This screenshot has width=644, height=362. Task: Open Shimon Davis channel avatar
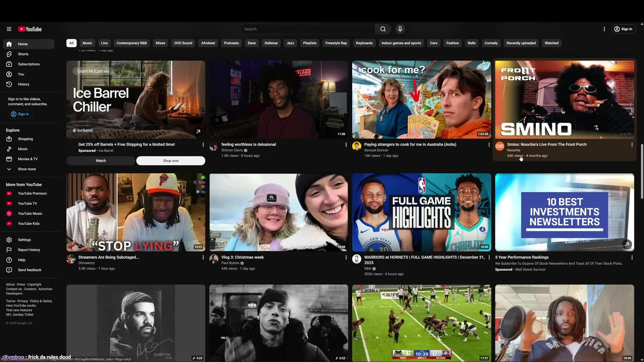point(214,146)
